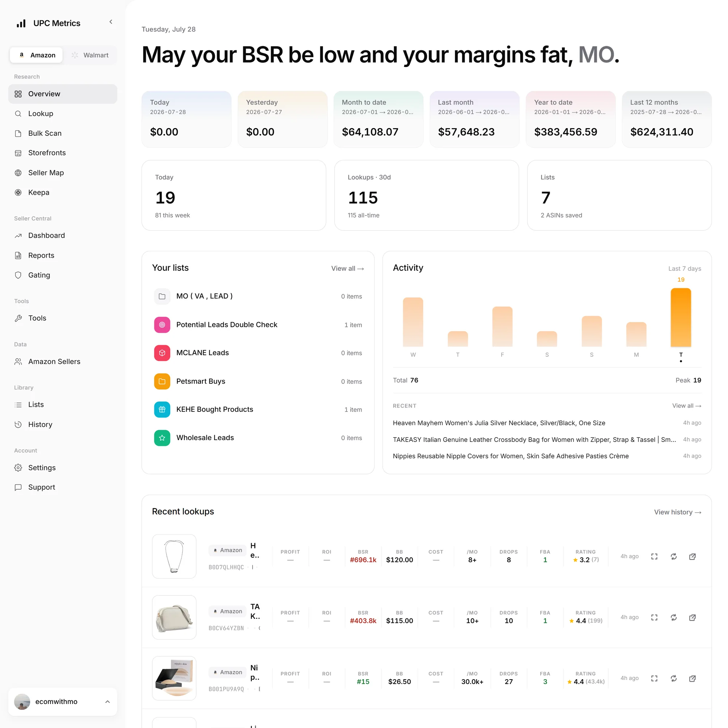The height and width of the screenshot is (728, 728).
Task: Expand the B001PU9A9Q row fullscreen icon
Action: pyautogui.click(x=654, y=678)
